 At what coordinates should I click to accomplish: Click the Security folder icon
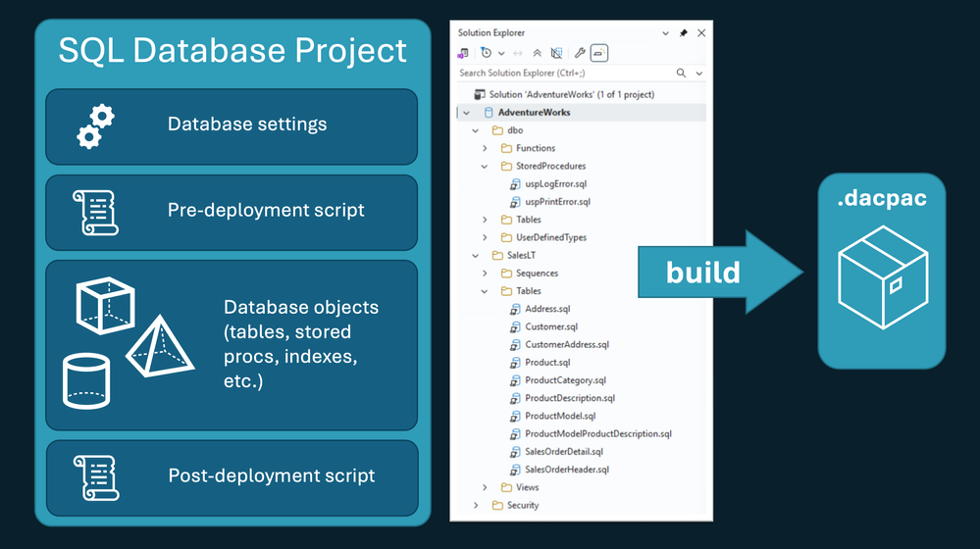[497, 505]
